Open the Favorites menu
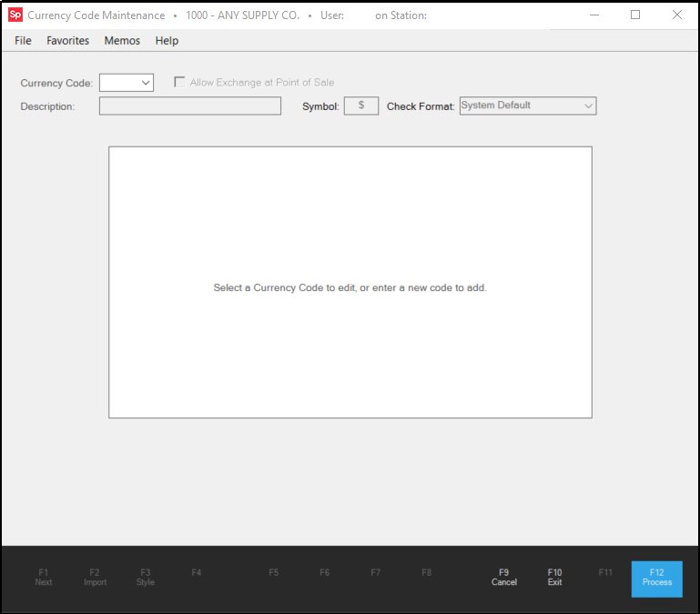Screen dimensions: 700x614 (x=68, y=41)
